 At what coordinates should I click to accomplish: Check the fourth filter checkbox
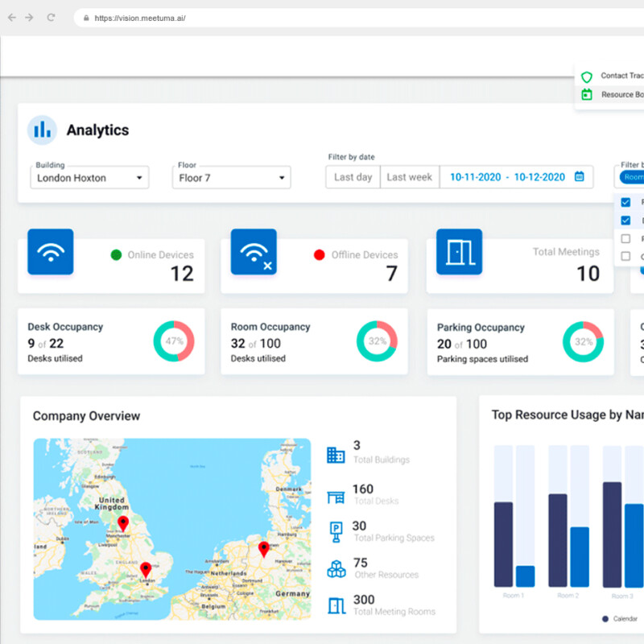coord(625,256)
